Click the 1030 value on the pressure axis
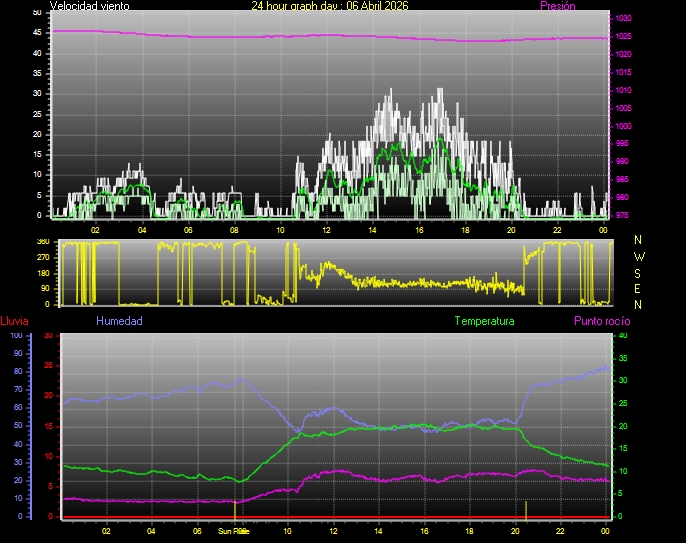The width and height of the screenshot is (686, 543). point(623,19)
